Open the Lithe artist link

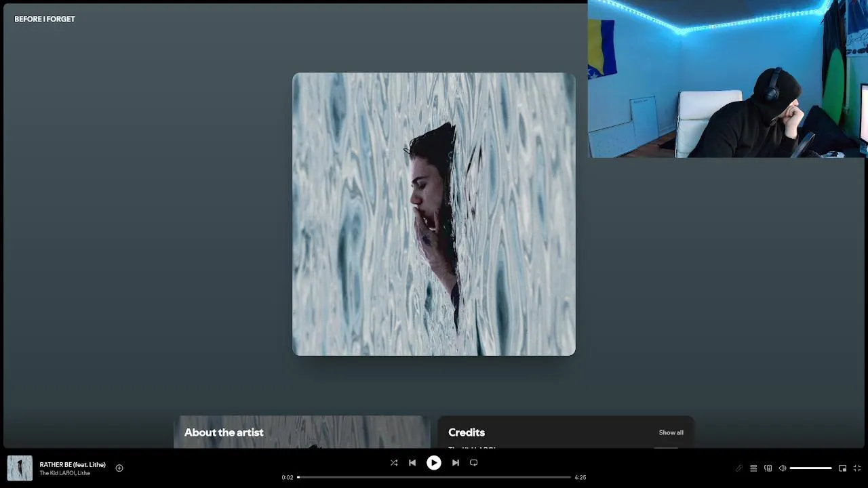(x=83, y=473)
